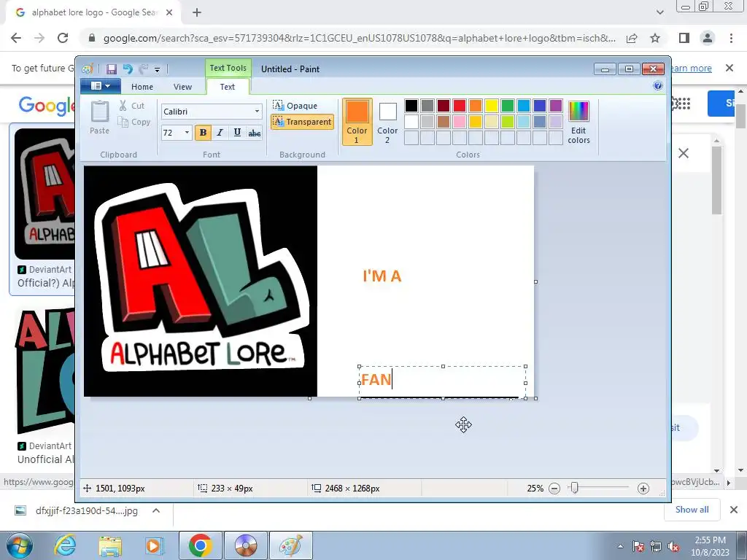Open the Customize Quick Access Toolbar arrow
The width and height of the screenshot is (747, 560).
pos(157,69)
